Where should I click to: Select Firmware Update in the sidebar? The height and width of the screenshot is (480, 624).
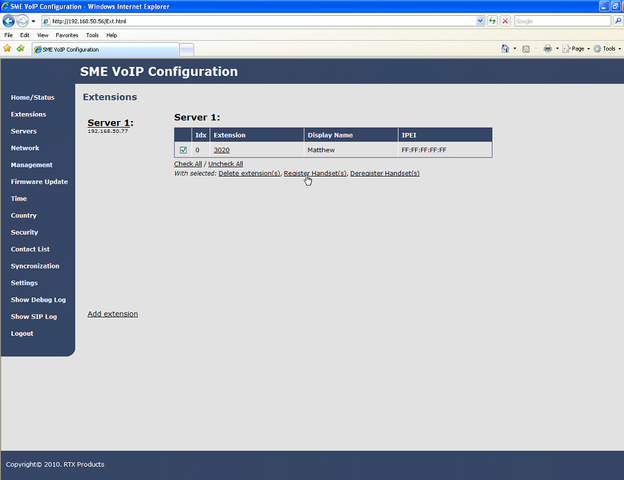(x=39, y=182)
